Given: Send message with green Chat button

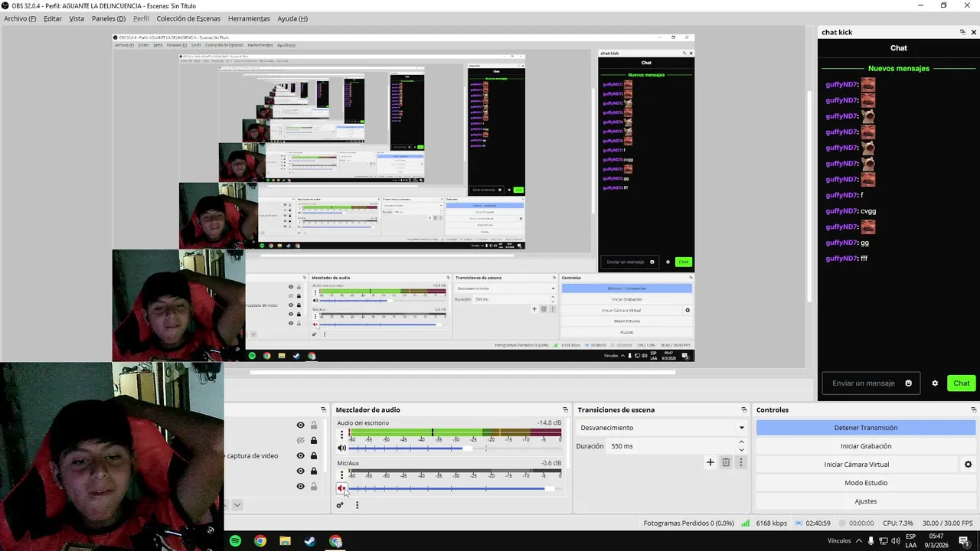Looking at the screenshot, I should [x=961, y=383].
